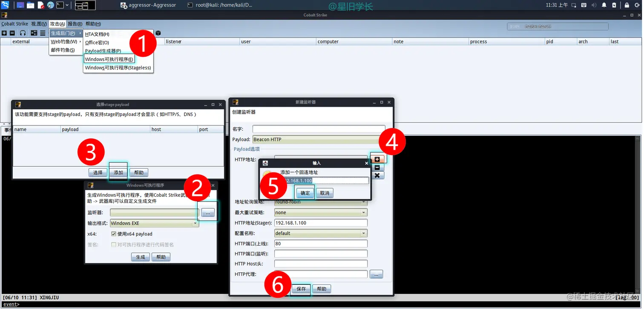Click the volume speaker tray icon

coord(593,5)
